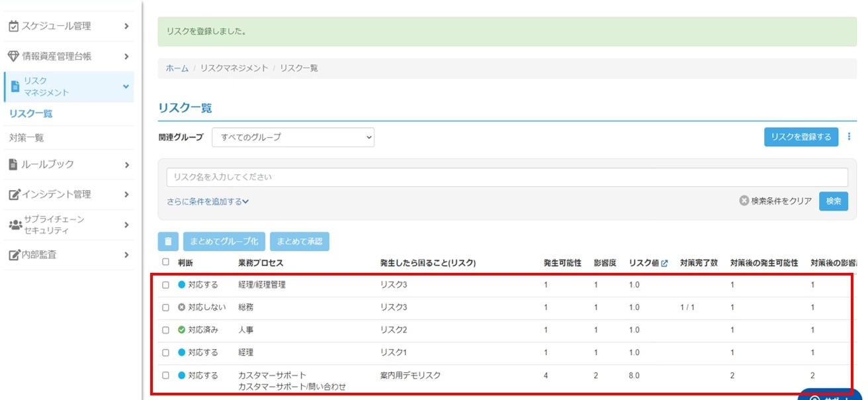Image resolution: width=868 pixels, height=400 pixels.
Task: Click the document icon beside リスクマネジメント
Action: pyautogui.click(x=15, y=87)
